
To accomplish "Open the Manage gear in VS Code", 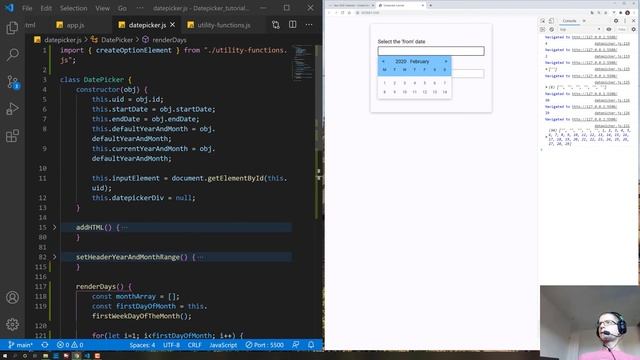I will [x=12, y=324].
